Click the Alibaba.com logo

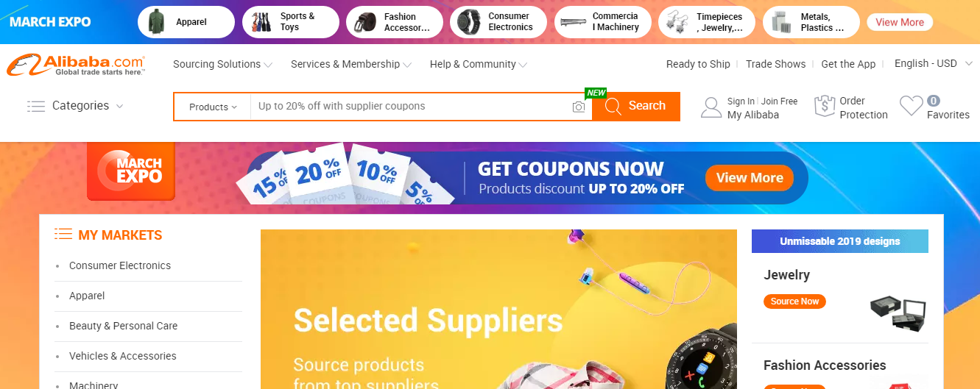click(x=76, y=64)
